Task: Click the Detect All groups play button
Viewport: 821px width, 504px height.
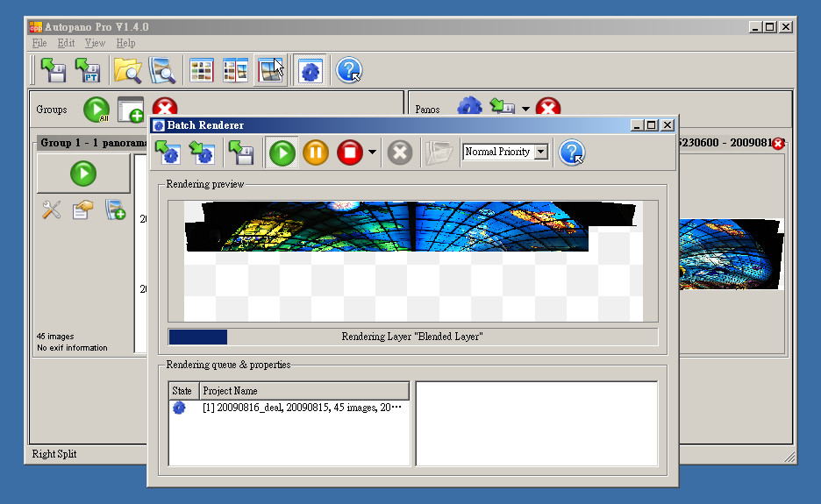Action: [96, 110]
